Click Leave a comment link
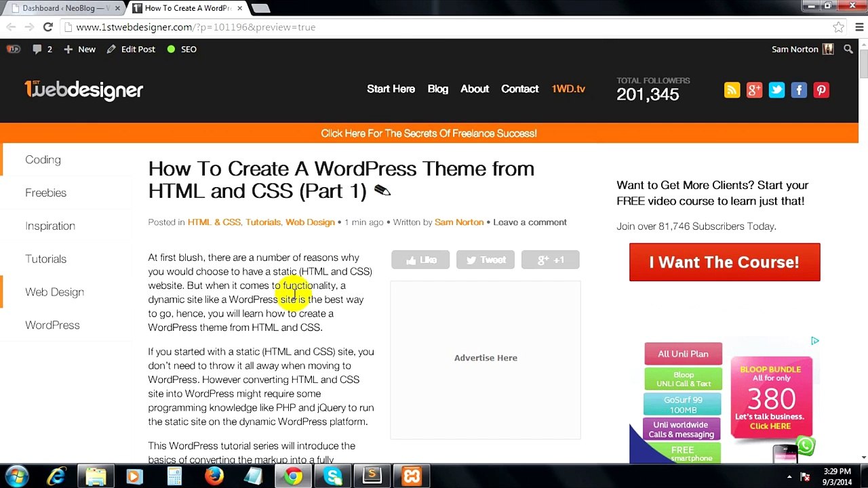The width and height of the screenshot is (868, 488). click(x=530, y=222)
